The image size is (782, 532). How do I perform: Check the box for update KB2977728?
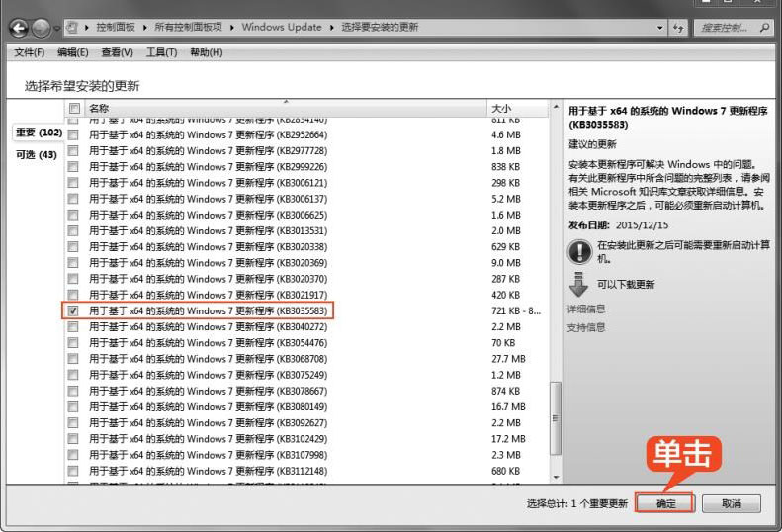pyautogui.click(x=73, y=150)
